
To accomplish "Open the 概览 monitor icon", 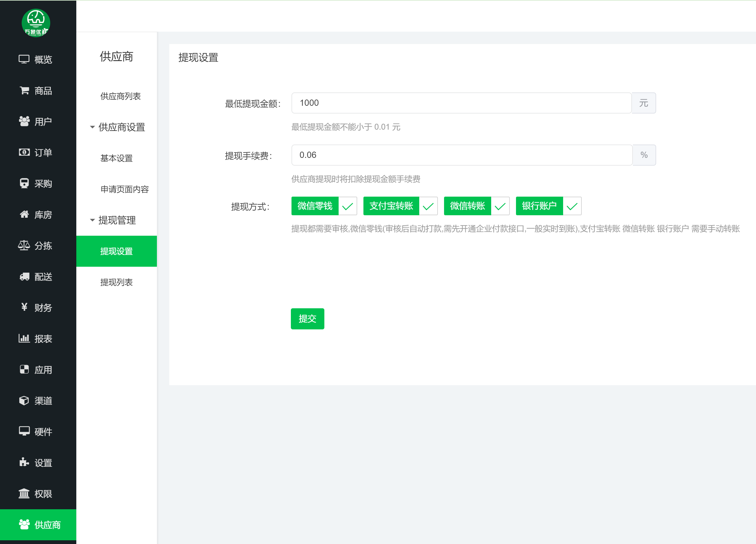I will (x=24, y=59).
